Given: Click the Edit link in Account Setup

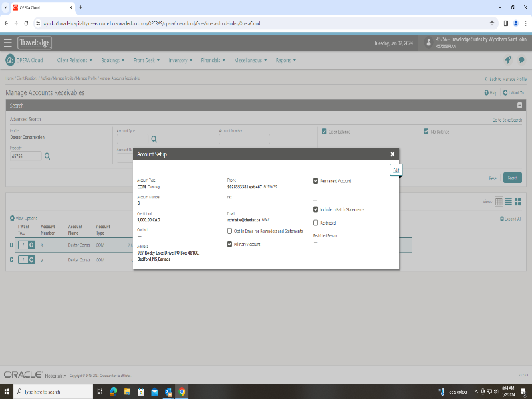Looking at the screenshot, I should 396,170.
